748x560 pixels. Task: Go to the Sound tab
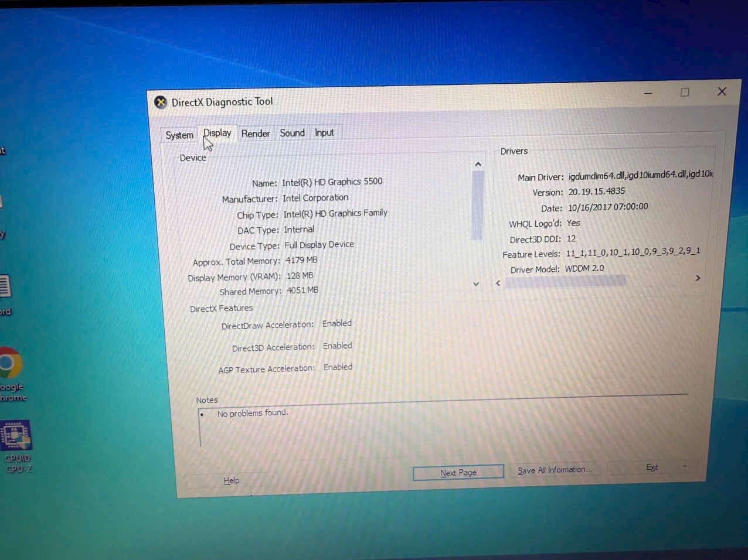tap(292, 133)
